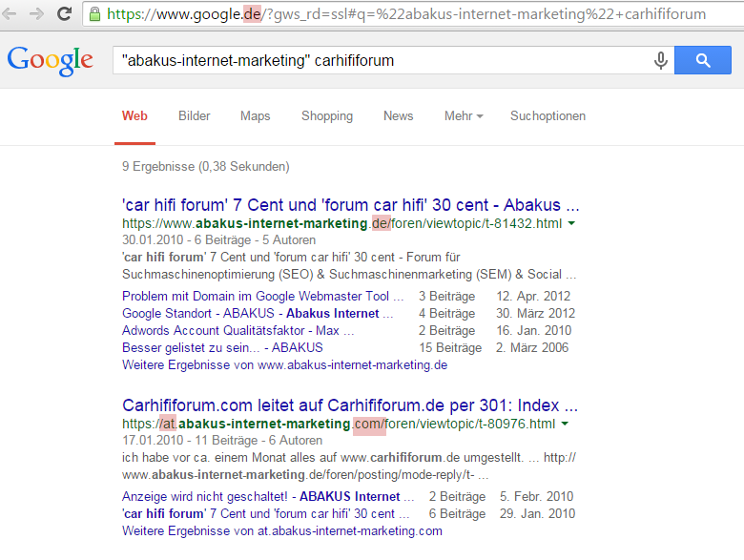Click the date "16. Jan. 2010"
This screenshot has height=560, width=744.
(x=534, y=330)
